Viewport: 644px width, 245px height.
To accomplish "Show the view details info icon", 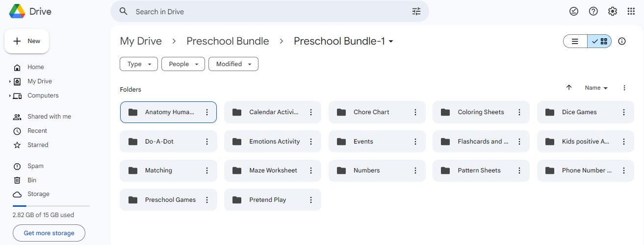I will [x=622, y=41].
